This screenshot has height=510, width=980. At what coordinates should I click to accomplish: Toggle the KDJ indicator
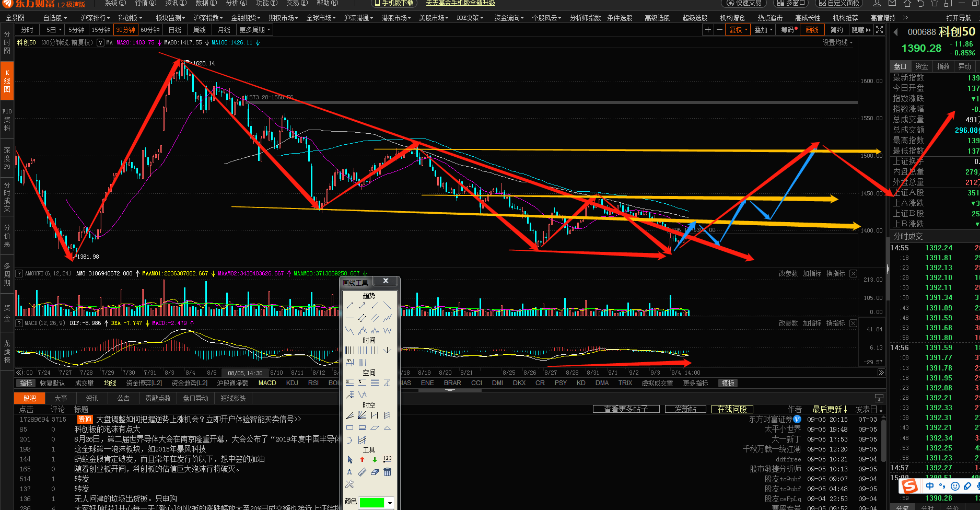[x=292, y=383]
